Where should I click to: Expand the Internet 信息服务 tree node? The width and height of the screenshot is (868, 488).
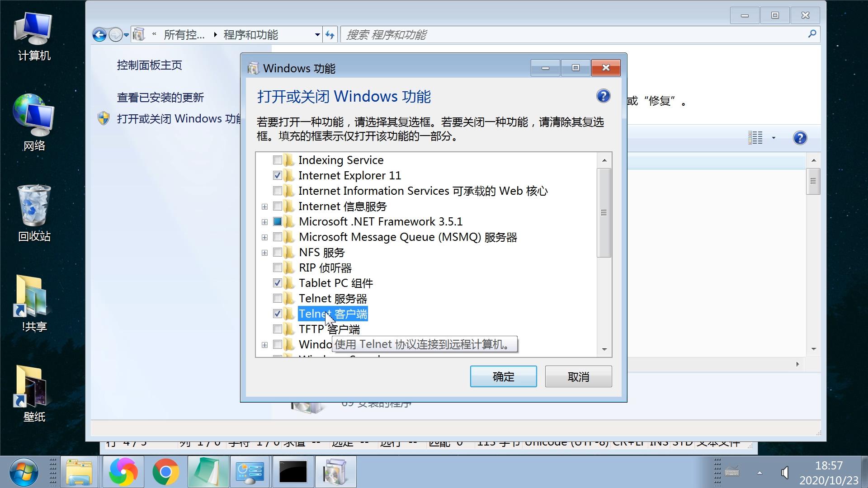click(x=265, y=207)
